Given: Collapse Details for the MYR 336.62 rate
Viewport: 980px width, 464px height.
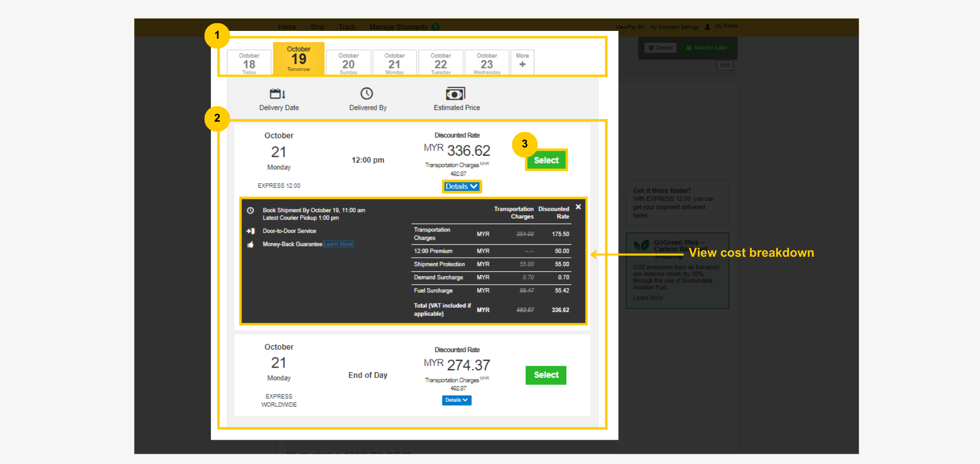Looking at the screenshot, I should click(462, 187).
